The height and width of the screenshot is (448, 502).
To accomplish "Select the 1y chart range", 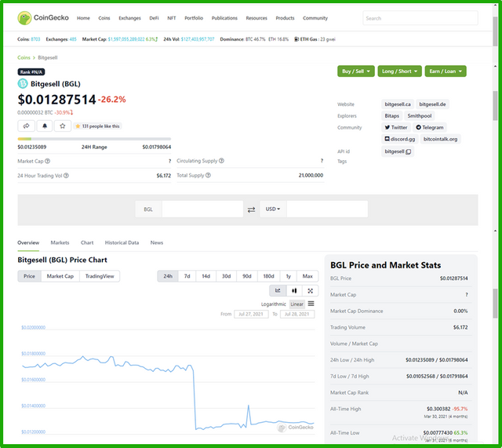I will coord(288,276).
